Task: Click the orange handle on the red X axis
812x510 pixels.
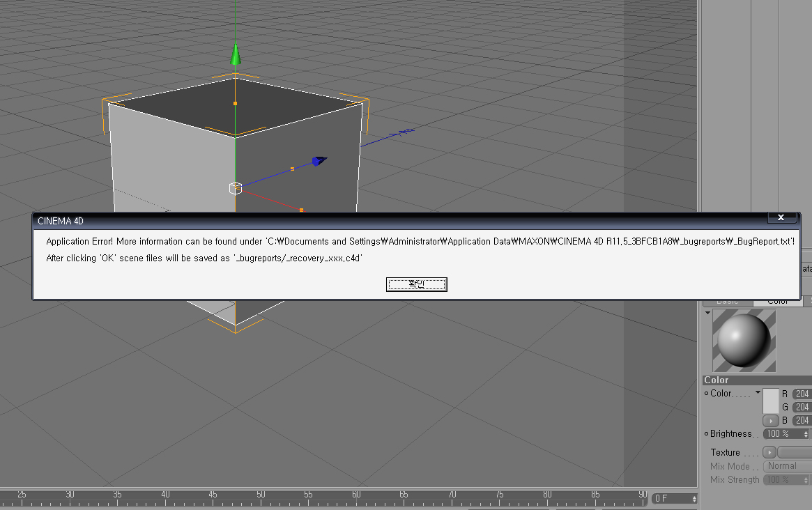Action: click(301, 210)
